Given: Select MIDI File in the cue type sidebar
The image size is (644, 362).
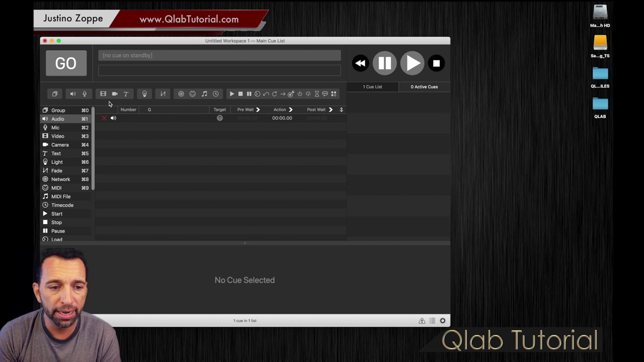Looking at the screenshot, I should coord(65,197).
